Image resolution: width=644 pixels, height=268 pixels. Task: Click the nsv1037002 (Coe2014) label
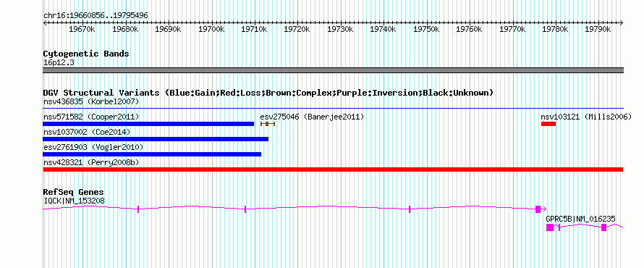[87, 133]
